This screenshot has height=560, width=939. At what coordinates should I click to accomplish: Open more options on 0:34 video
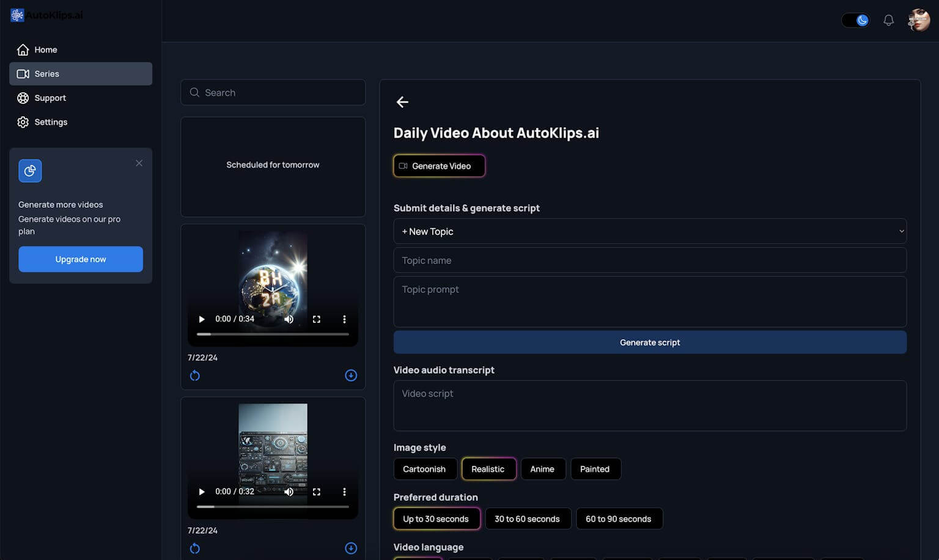click(344, 319)
